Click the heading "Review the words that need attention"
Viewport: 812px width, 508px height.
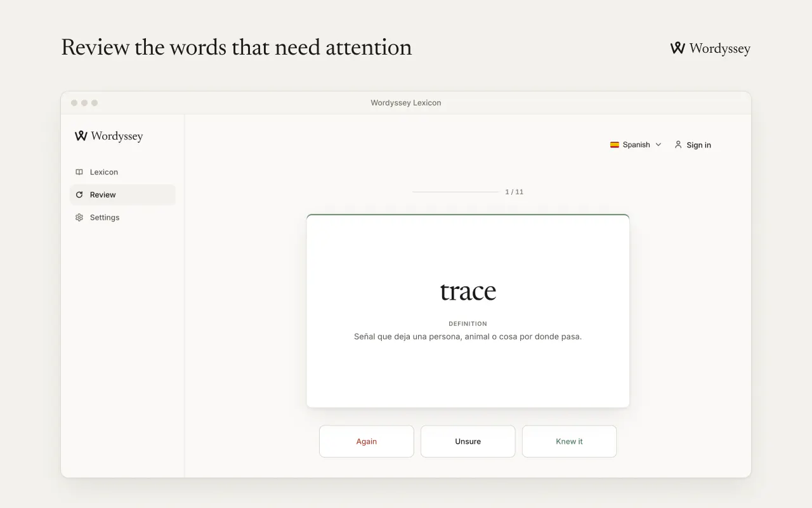(x=237, y=48)
